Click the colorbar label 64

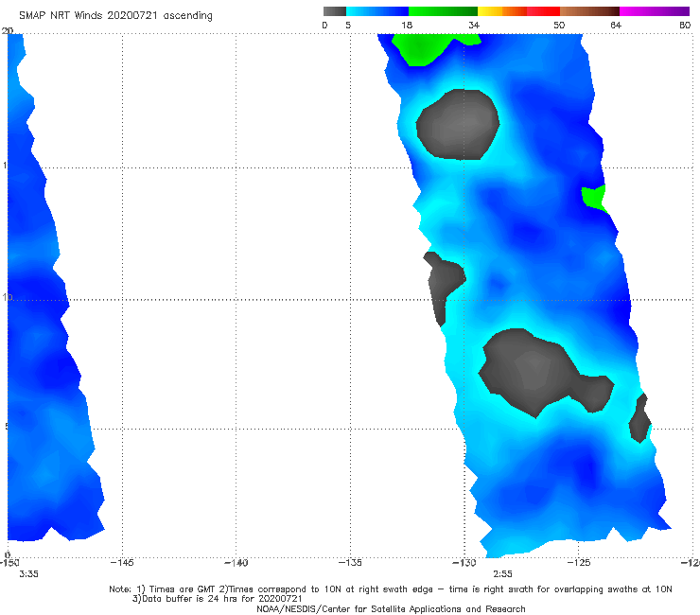tap(616, 25)
